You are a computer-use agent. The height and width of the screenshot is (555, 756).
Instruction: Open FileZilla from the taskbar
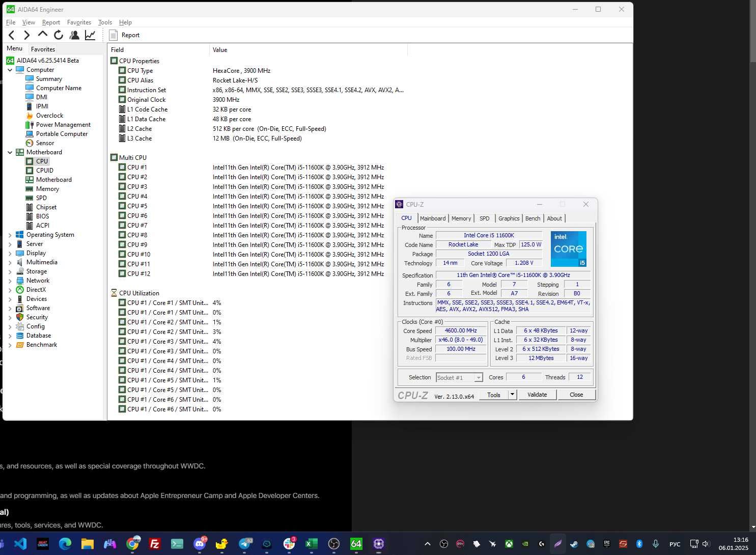(x=155, y=544)
